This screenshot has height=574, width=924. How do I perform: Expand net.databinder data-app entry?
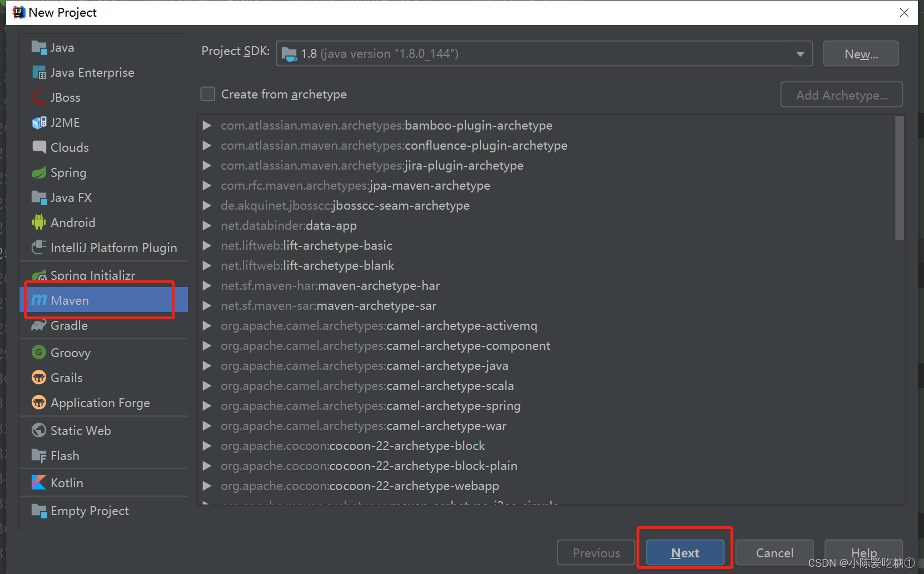[x=207, y=226]
